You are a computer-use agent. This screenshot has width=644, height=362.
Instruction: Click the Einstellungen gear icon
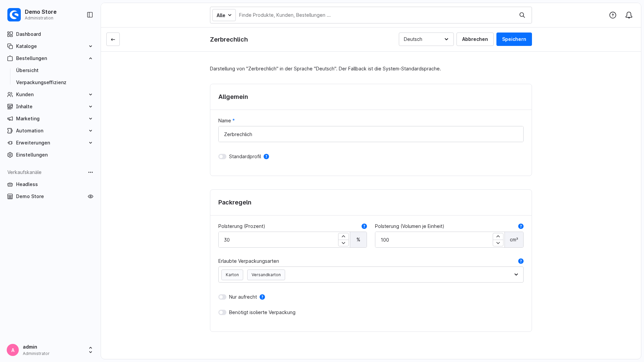(10, 155)
